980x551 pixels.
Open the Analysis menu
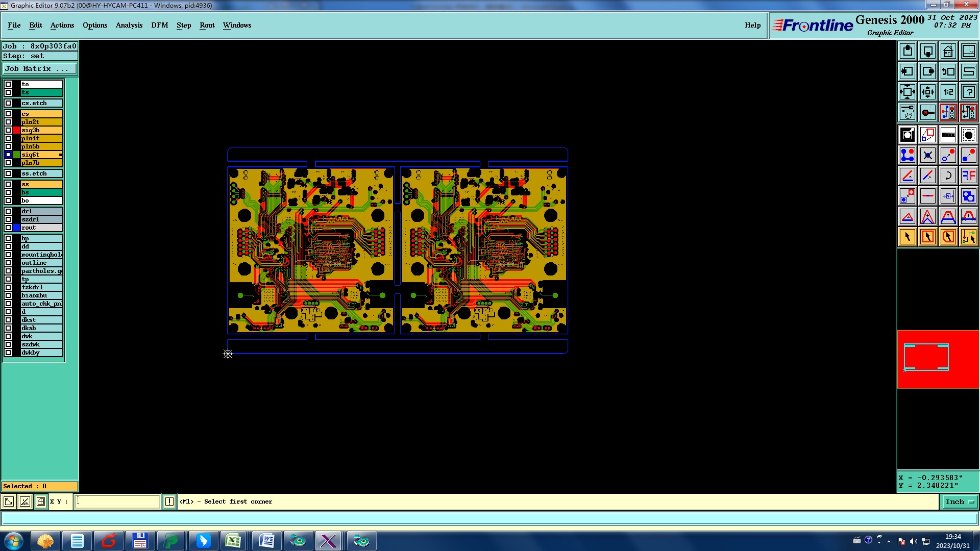pyautogui.click(x=129, y=25)
